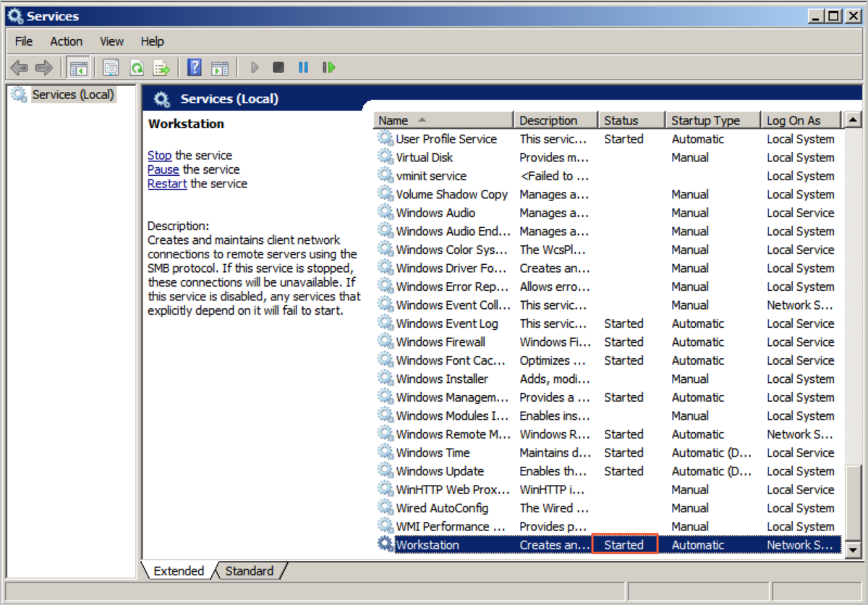
Task: Click the Services title bar icon
Action: pos(15,15)
